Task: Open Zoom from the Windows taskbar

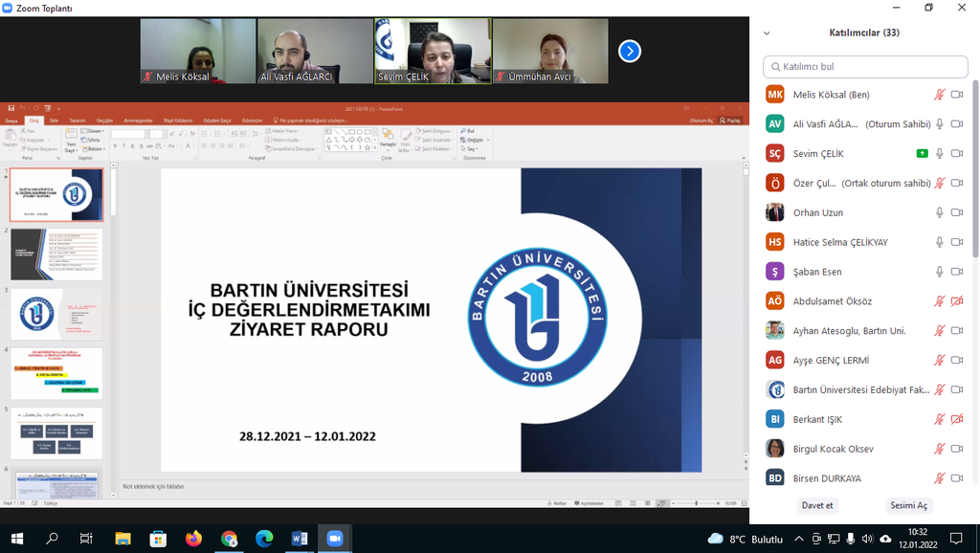Action: point(334,539)
